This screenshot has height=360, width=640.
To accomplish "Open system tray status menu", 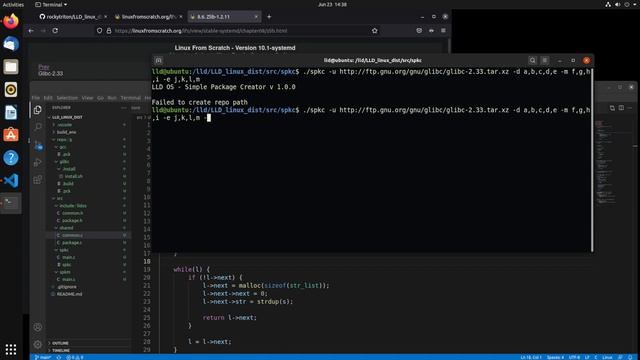I will [x=622, y=4].
